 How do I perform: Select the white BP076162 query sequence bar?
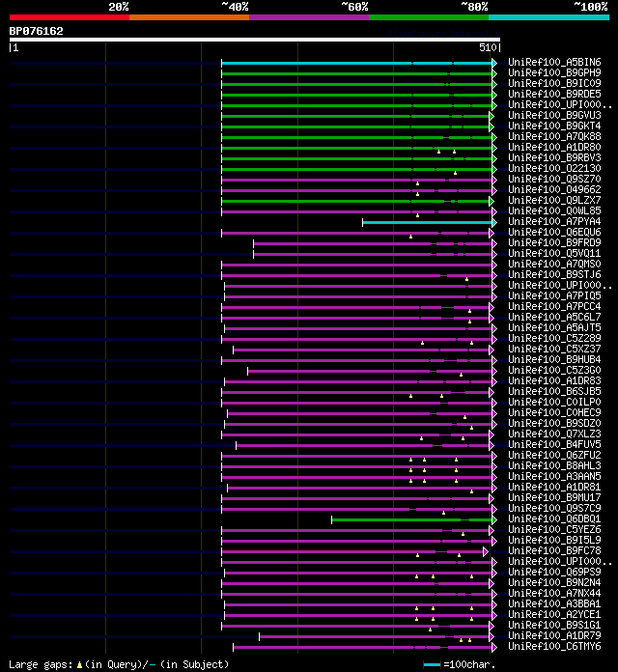(255, 40)
